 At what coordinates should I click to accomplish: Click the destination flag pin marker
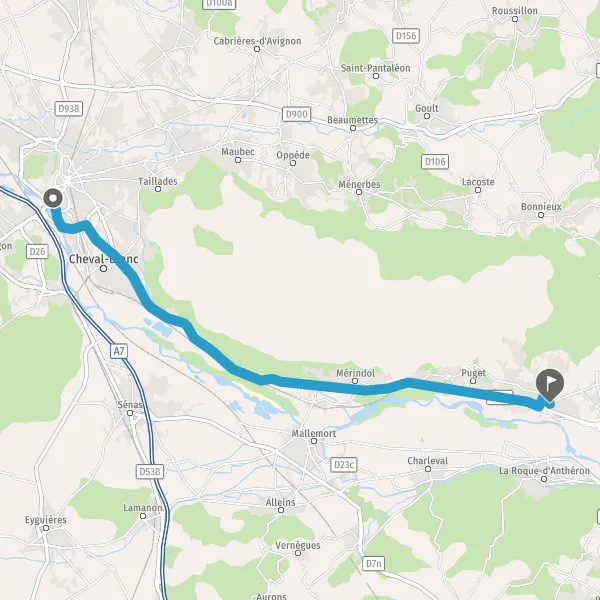tap(550, 385)
